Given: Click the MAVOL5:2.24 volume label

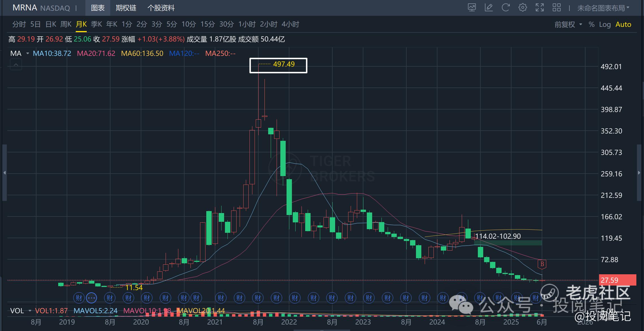Looking at the screenshot, I should 96,311.
